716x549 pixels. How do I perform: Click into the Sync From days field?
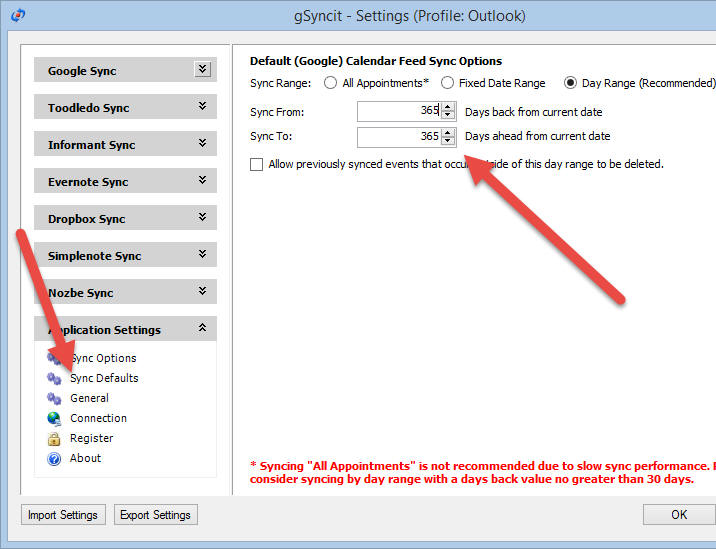tap(400, 111)
